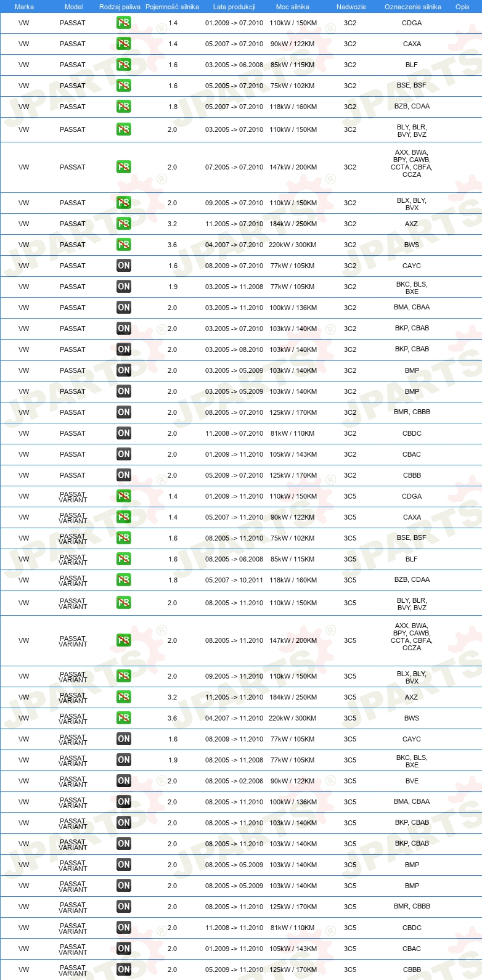Select '184kW / 250KM' in Passat Variant row
482x980 pixels.
pyautogui.click(x=293, y=697)
